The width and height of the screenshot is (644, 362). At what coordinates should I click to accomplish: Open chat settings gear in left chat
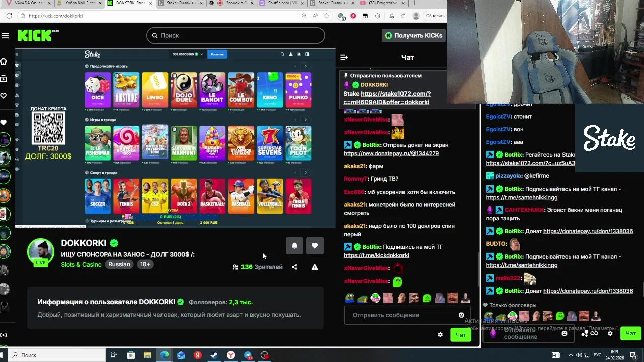tap(440, 335)
